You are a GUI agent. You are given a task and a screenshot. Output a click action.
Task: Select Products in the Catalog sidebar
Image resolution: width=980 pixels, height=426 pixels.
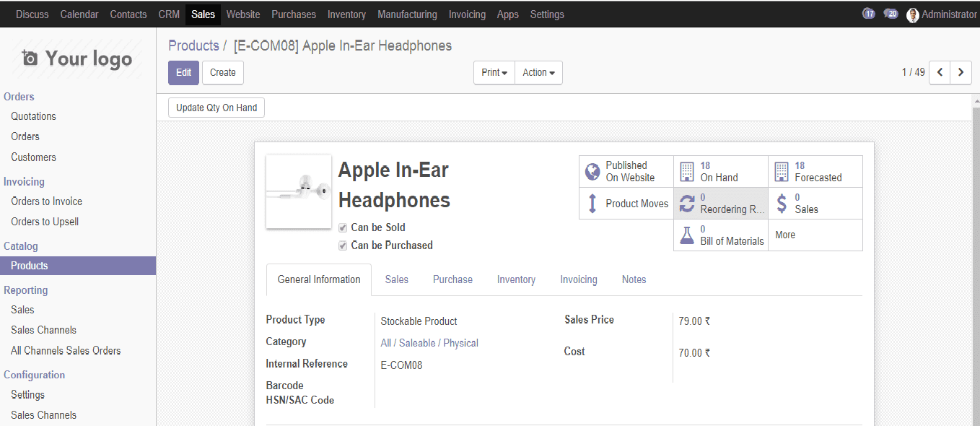tap(78, 266)
